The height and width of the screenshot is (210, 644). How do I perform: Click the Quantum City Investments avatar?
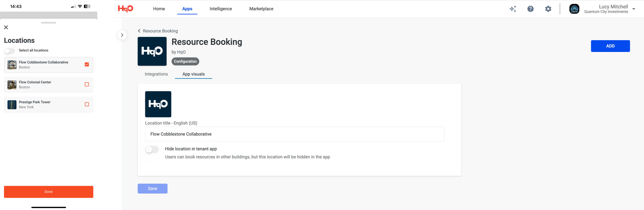(574, 9)
